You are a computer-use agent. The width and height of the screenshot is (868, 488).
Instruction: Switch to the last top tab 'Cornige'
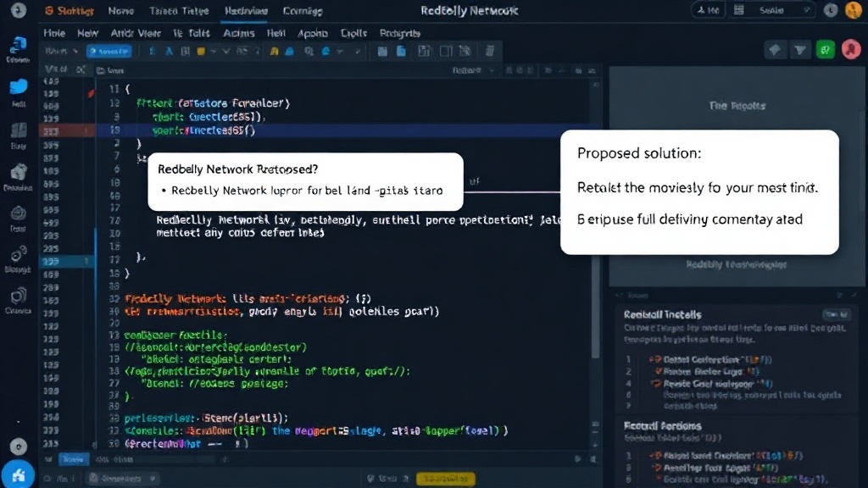pos(303,10)
